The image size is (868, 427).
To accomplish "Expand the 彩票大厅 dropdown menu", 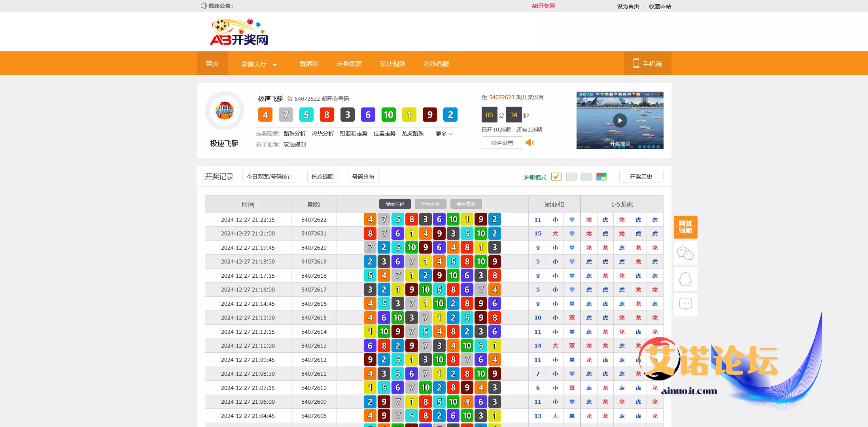I will 259,64.
